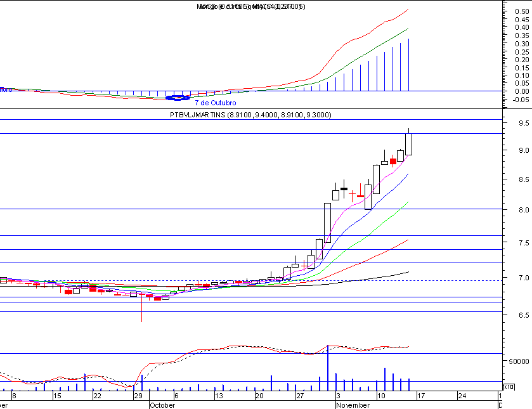
Task: Select the 0.20 label on MACD axis
Action: tap(522, 60)
